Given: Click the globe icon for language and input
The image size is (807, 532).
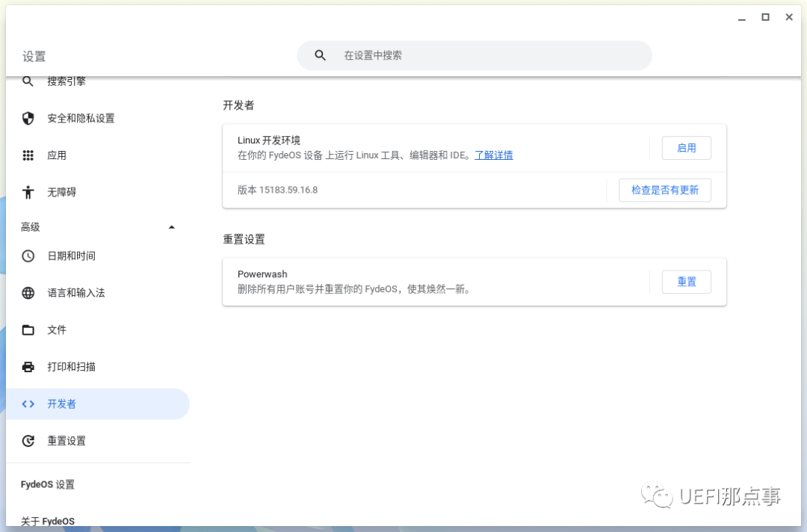Looking at the screenshot, I should pos(28,293).
